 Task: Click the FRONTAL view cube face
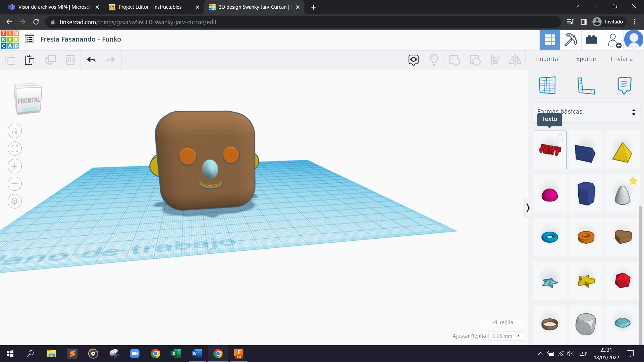tap(28, 100)
